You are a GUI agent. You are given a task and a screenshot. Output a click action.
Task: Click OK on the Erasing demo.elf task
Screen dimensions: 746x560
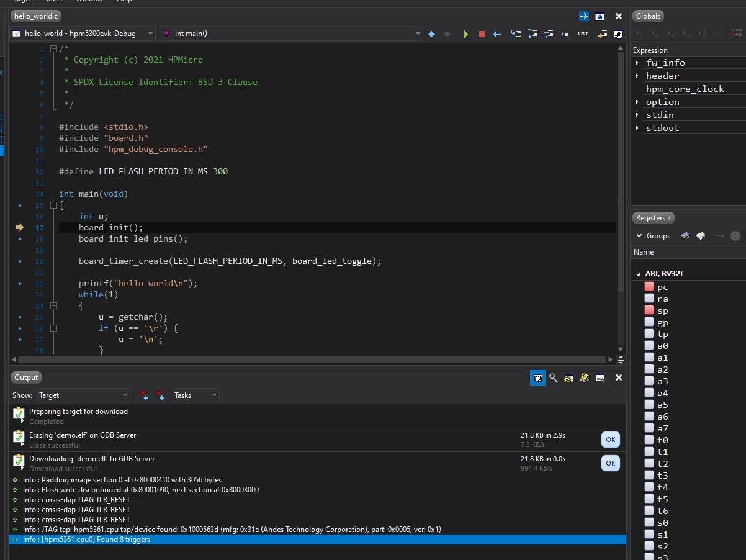tap(610, 440)
